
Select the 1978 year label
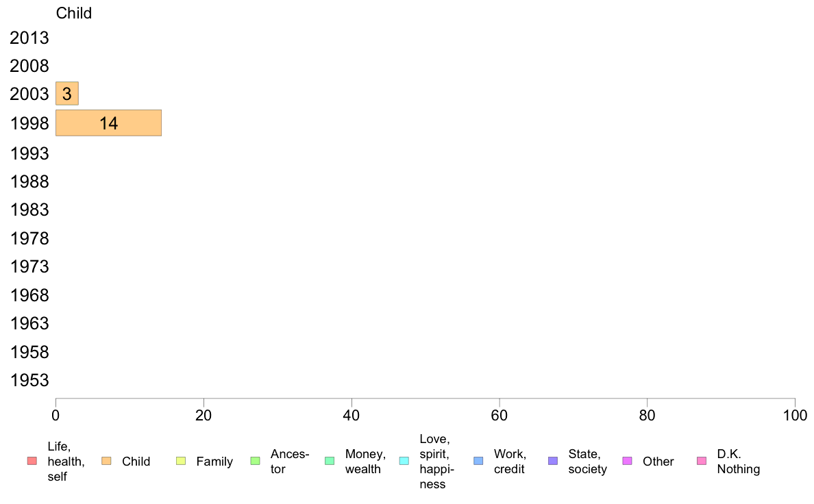point(29,239)
